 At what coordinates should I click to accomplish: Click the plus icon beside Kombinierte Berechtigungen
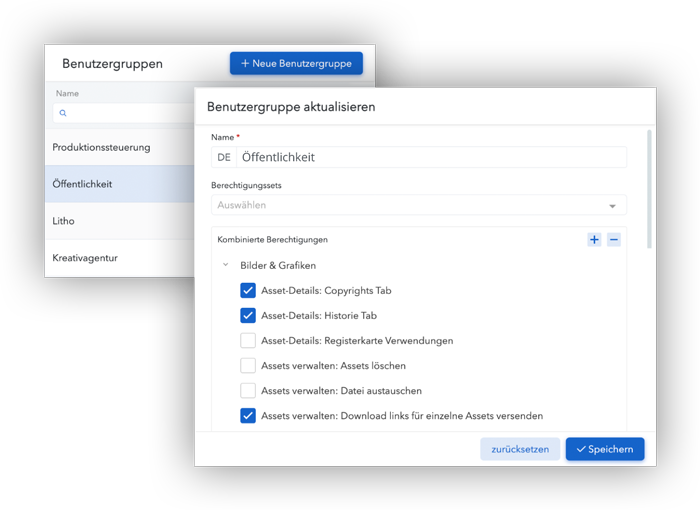pos(594,240)
